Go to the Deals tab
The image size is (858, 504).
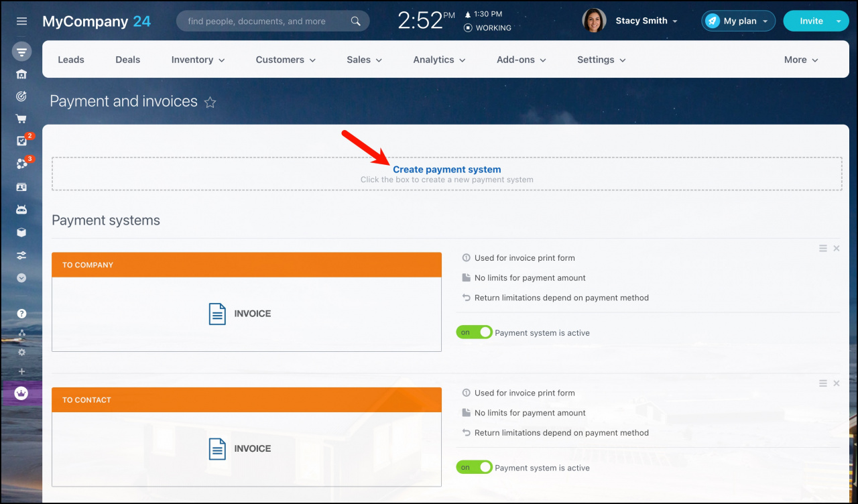(x=128, y=60)
